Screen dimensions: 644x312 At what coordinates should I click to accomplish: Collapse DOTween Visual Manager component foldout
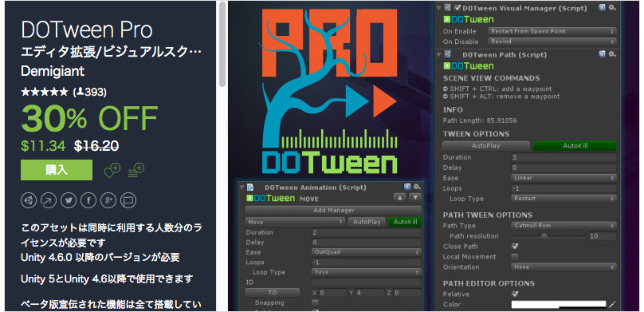coord(438,8)
